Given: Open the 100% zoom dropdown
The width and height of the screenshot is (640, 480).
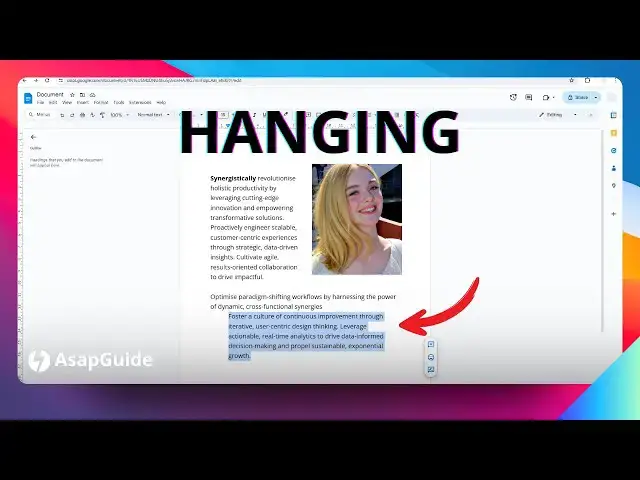Looking at the screenshot, I should click(120, 115).
